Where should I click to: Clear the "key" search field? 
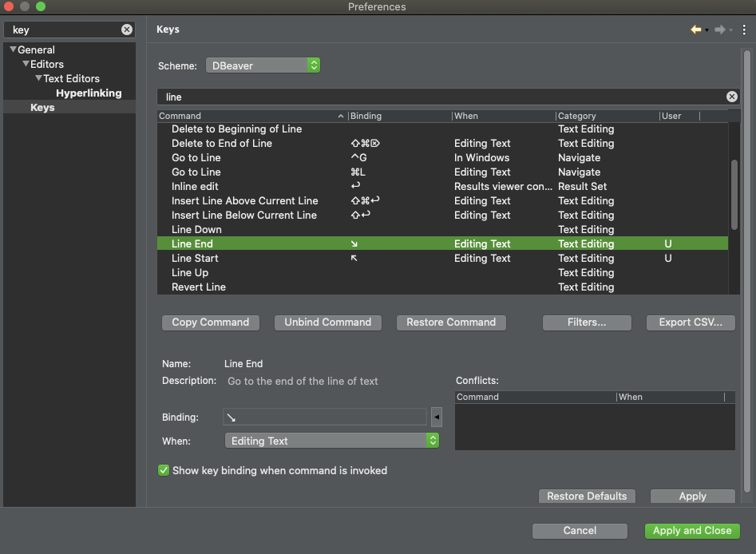[x=126, y=30]
